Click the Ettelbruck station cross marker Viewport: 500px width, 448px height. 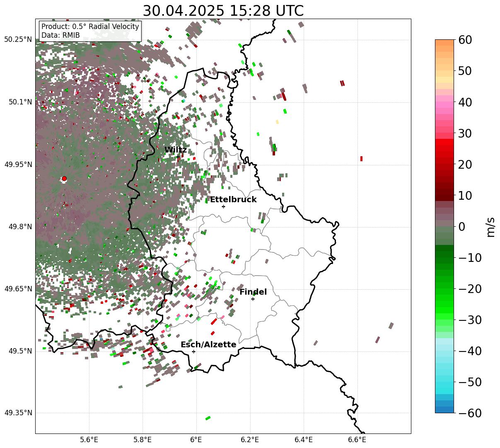[224, 206]
